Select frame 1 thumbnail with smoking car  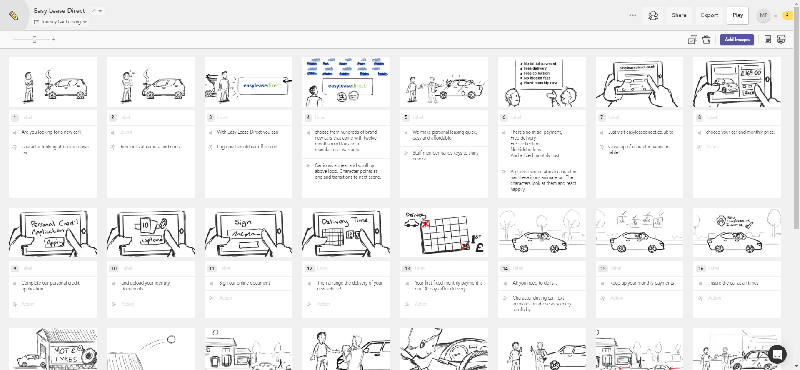tap(53, 82)
